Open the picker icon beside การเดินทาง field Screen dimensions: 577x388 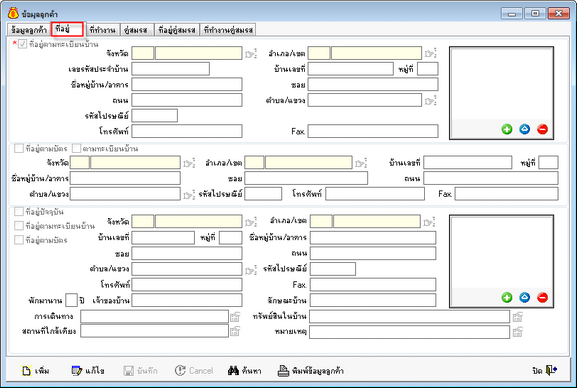point(235,317)
